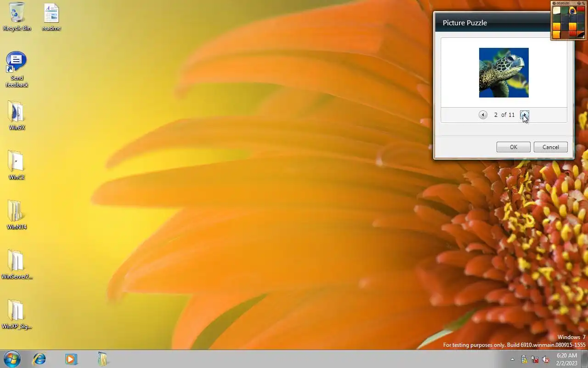The height and width of the screenshot is (368, 588).
Task: Select the WinXP_Sig... folder
Action: click(17, 314)
